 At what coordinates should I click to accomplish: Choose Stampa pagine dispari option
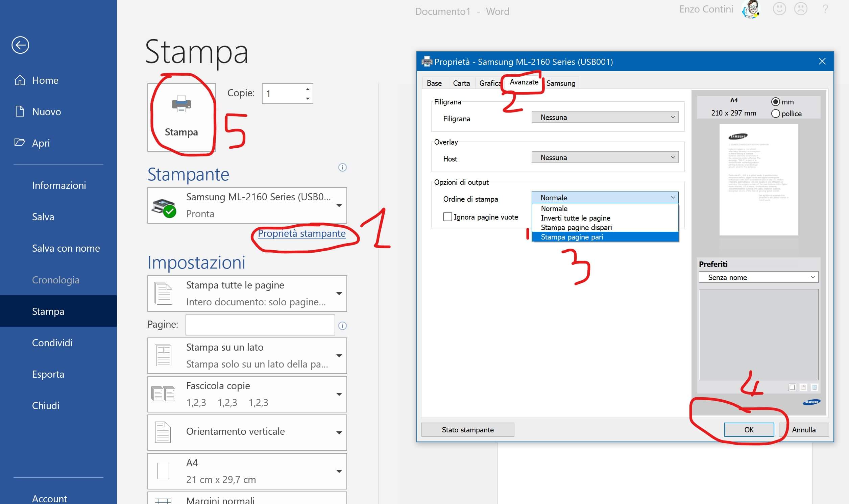[576, 228]
